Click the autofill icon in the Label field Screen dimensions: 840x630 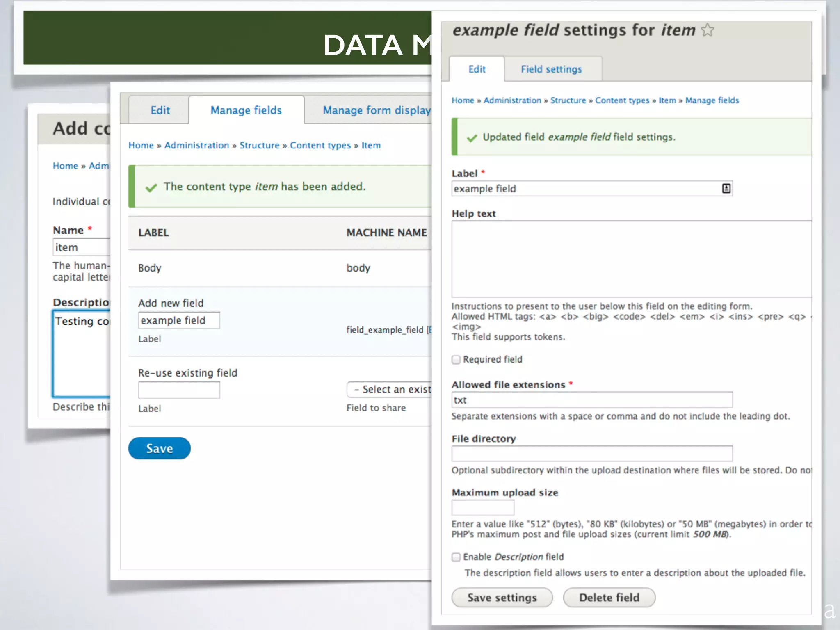(x=726, y=188)
